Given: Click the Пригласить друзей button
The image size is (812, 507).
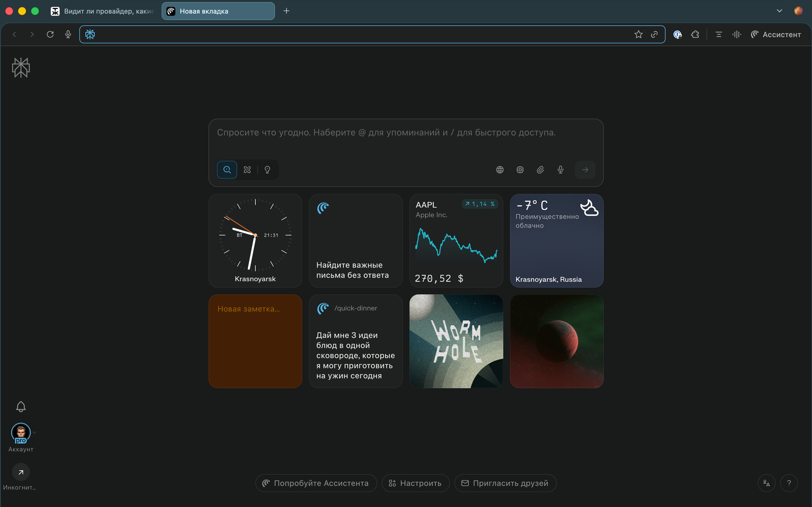Looking at the screenshot, I should pos(505,483).
